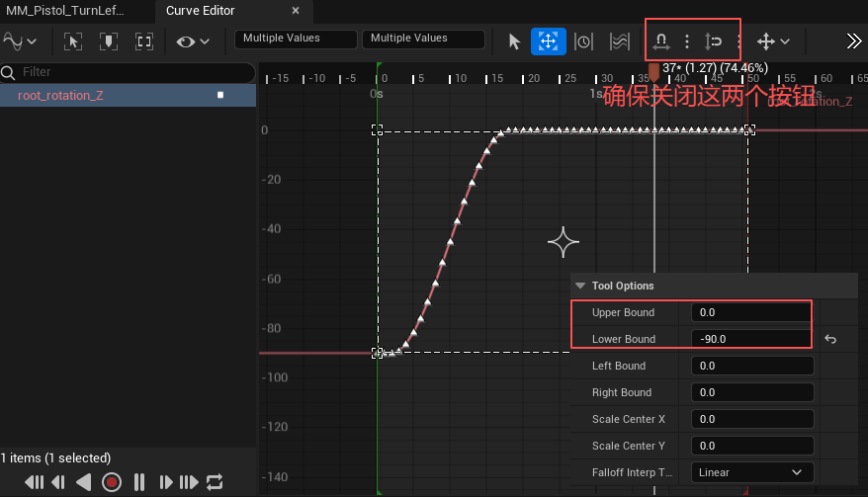Click the Right Bound value field
This screenshot has height=497, width=868.
[752, 392]
